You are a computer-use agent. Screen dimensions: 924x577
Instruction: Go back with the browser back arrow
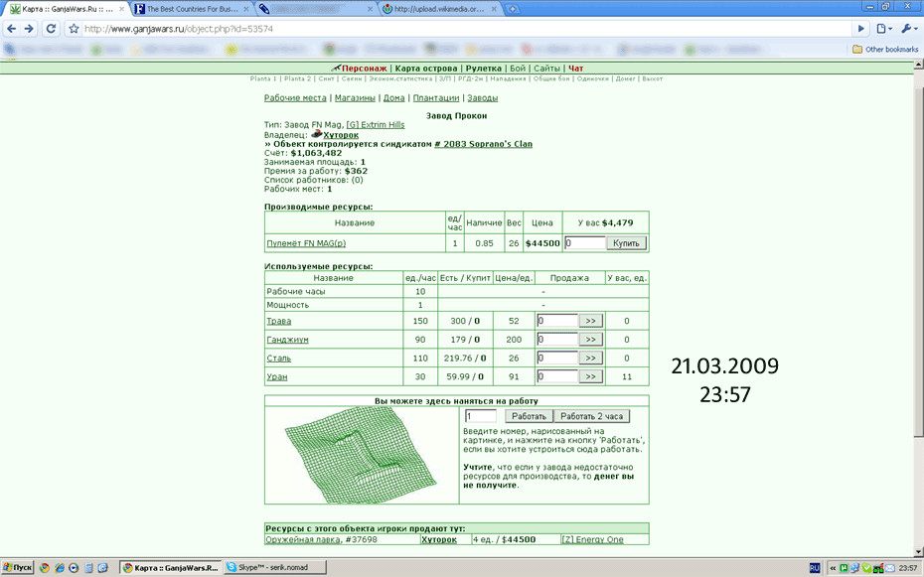pos(12,29)
